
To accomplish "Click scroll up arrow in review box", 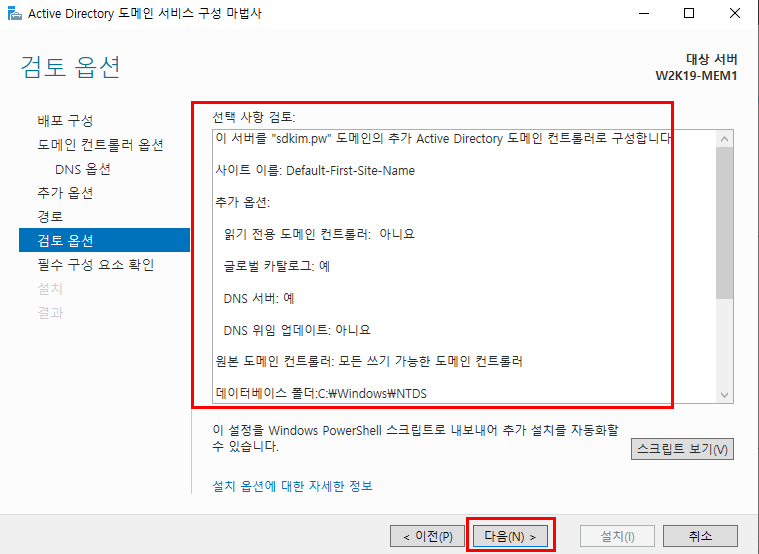I will pyautogui.click(x=724, y=139).
